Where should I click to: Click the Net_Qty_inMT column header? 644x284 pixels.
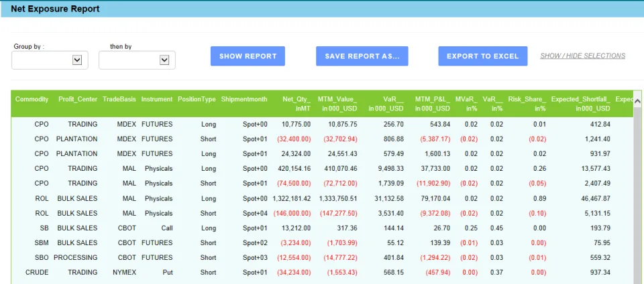coord(297,104)
